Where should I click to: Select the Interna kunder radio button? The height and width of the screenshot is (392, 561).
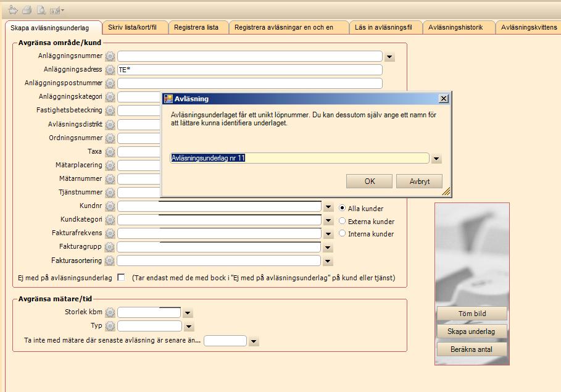pos(342,233)
